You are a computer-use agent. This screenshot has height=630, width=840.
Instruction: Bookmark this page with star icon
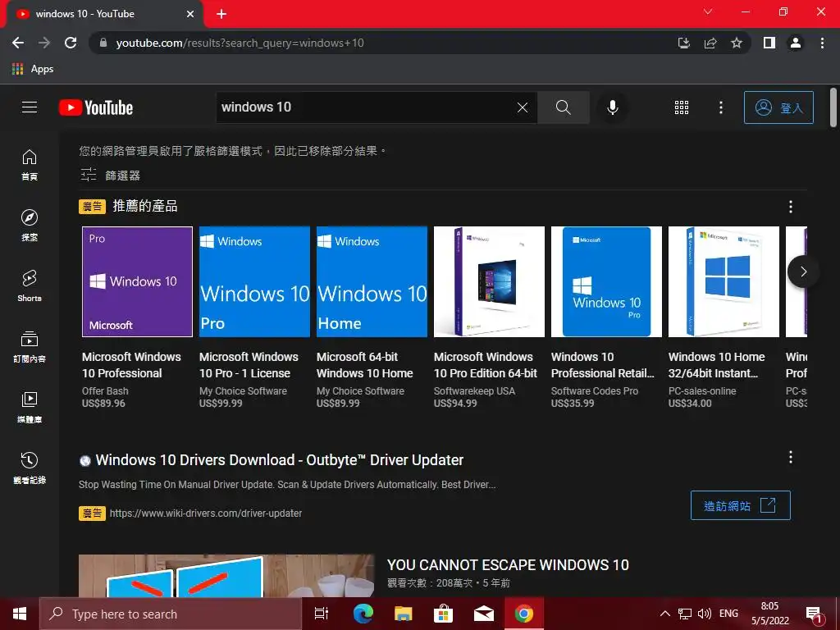[x=737, y=43]
